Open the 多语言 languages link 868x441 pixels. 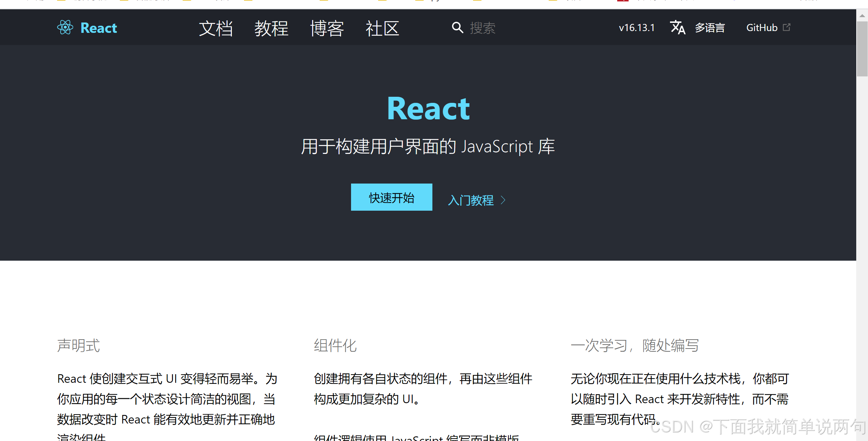(710, 28)
